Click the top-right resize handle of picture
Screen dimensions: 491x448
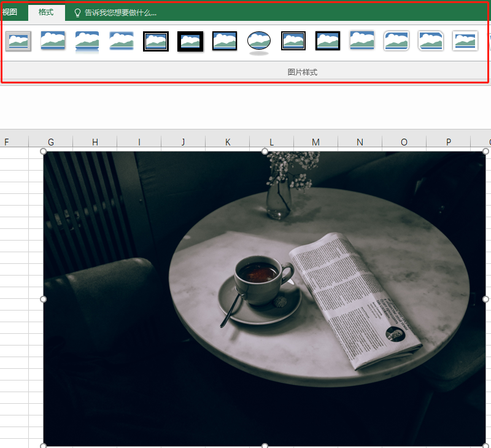point(485,152)
